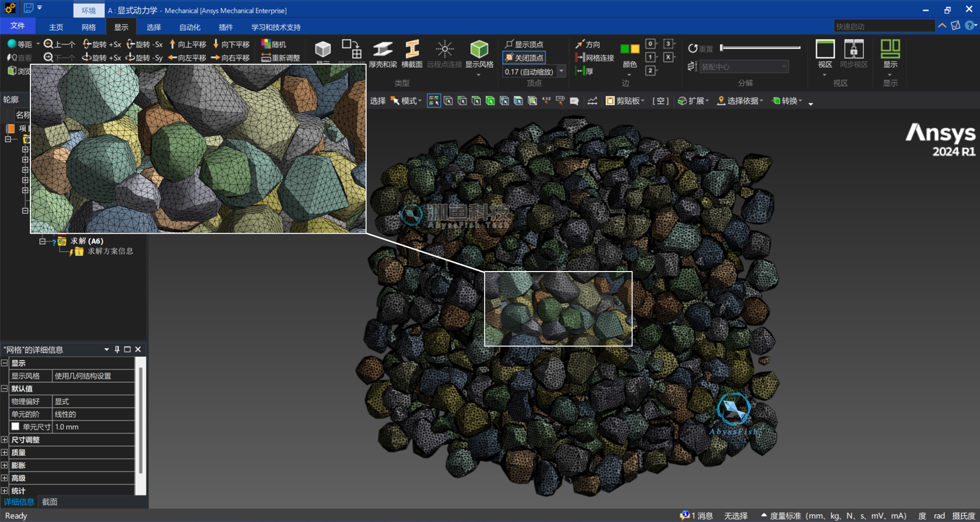
Task: Open the Clipboard dropdown
Action: click(x=625, y=100)
